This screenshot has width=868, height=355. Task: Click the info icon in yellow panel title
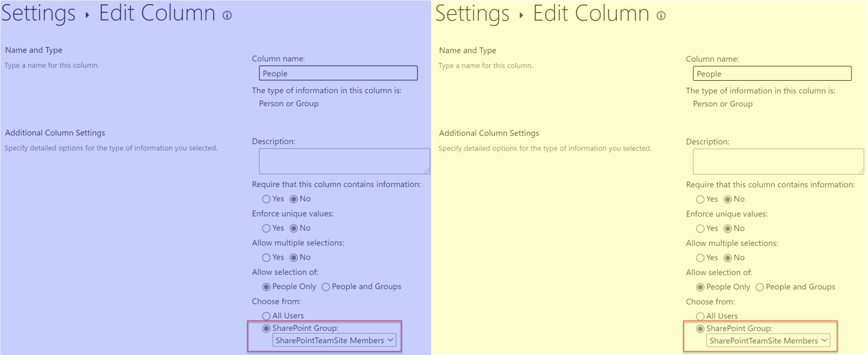coord(661,16)
